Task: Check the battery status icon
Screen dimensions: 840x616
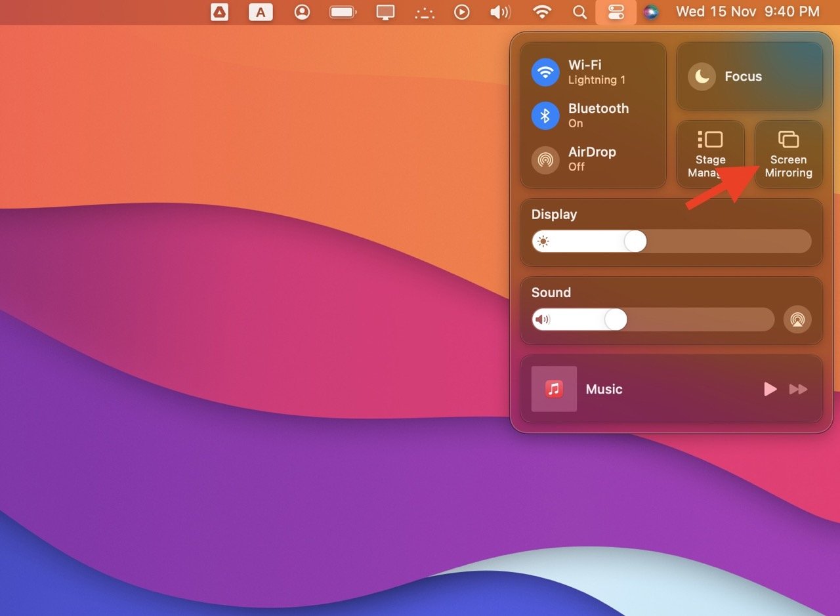Action: coord(343,11)
